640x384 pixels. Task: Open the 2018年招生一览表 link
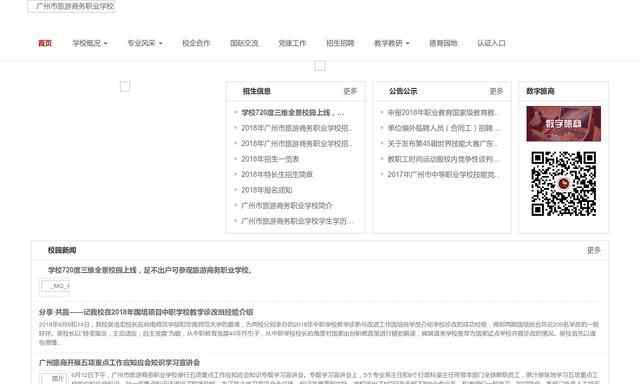point(270,159)
